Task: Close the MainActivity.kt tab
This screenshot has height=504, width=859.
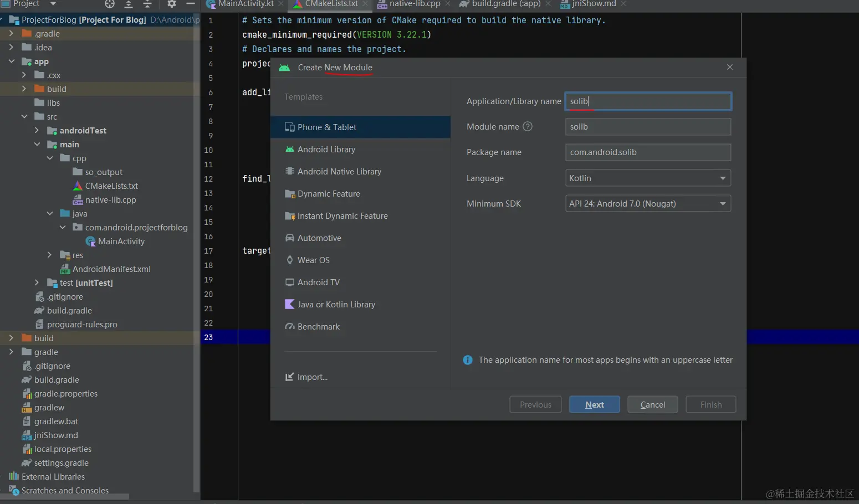Action: [x=281, y=4]
